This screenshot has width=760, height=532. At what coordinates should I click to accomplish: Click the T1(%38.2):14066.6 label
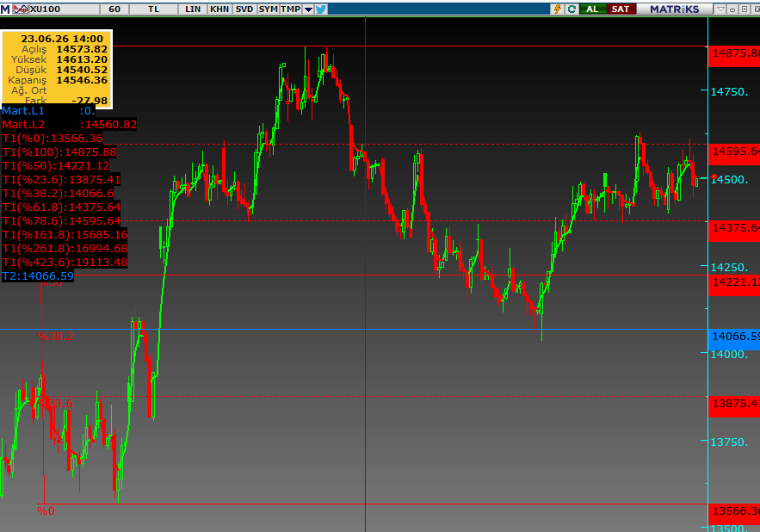58,194
